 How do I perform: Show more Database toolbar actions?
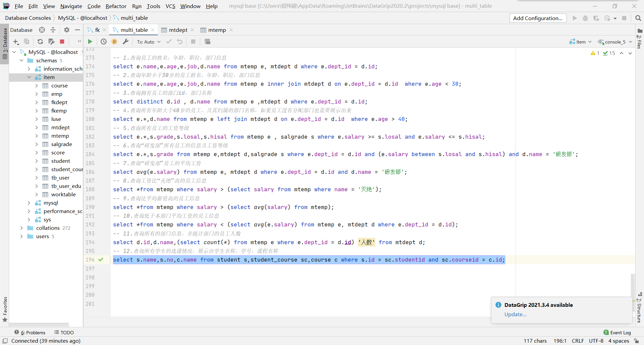click(x=79, y=42)
